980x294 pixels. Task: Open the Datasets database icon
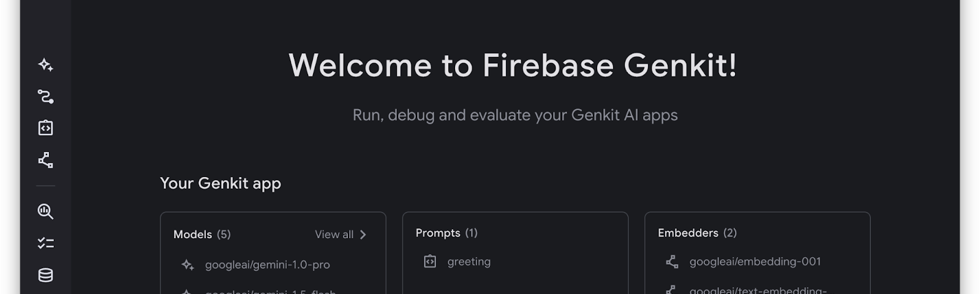(x=45, y=275)
